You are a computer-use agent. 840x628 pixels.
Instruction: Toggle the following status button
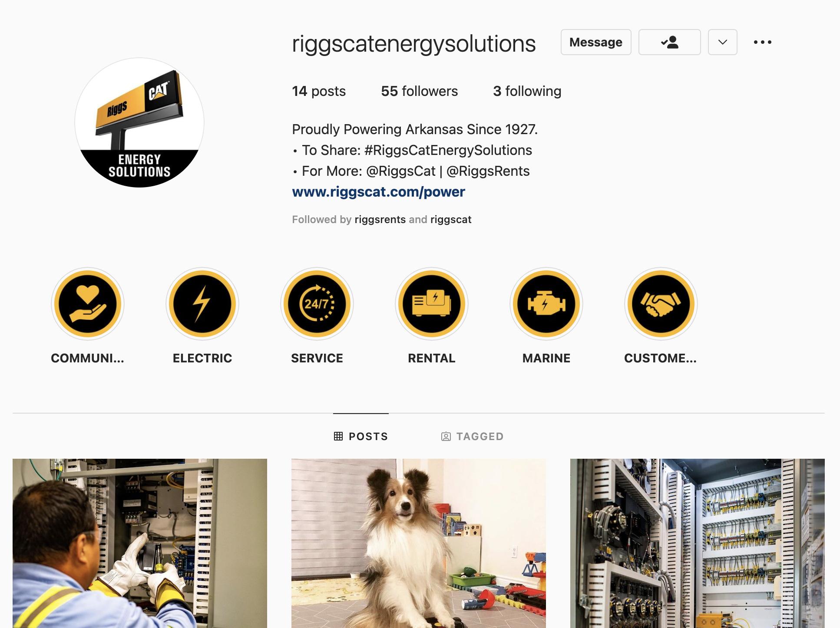(670, 42)
